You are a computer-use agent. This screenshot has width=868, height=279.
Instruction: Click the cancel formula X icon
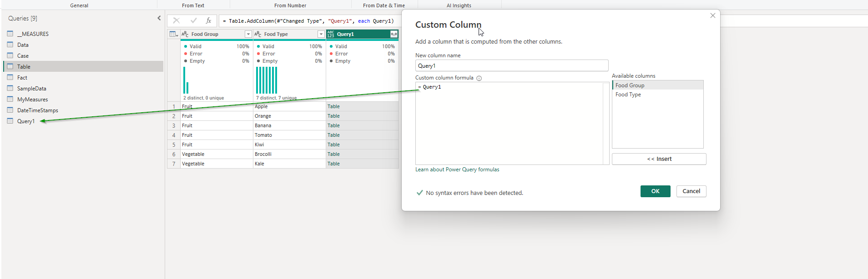pyautogui.click(x=177, y=20)
